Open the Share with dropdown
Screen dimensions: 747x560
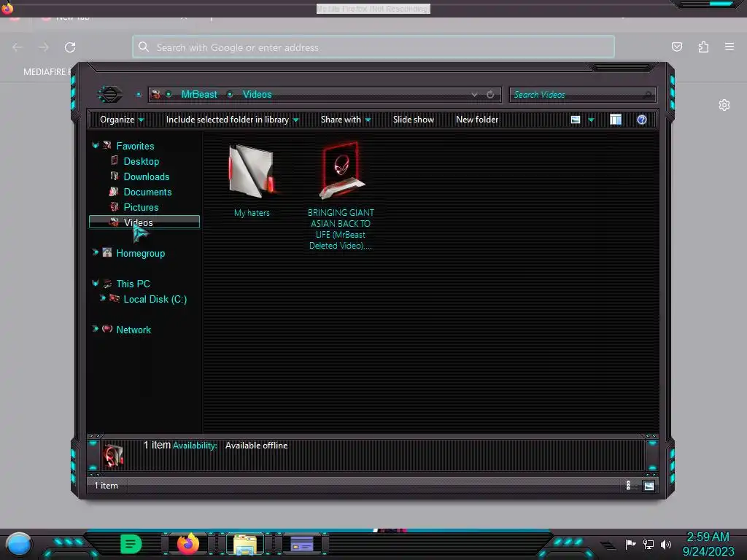point(345,120)
